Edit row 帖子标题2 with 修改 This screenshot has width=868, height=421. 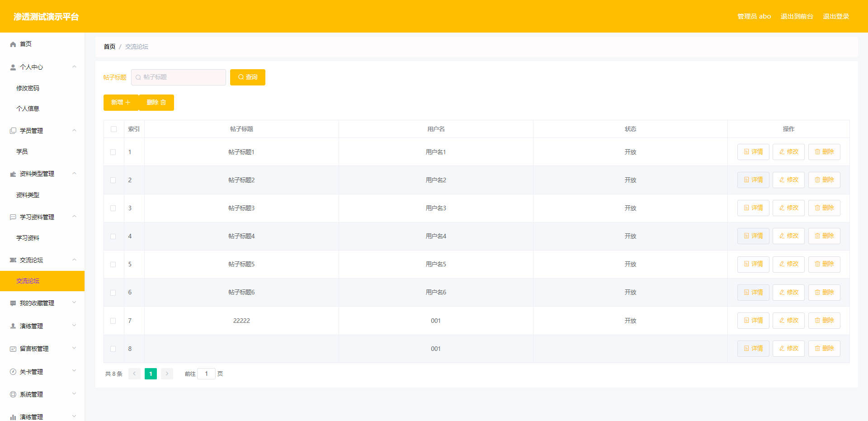(788, 180)
